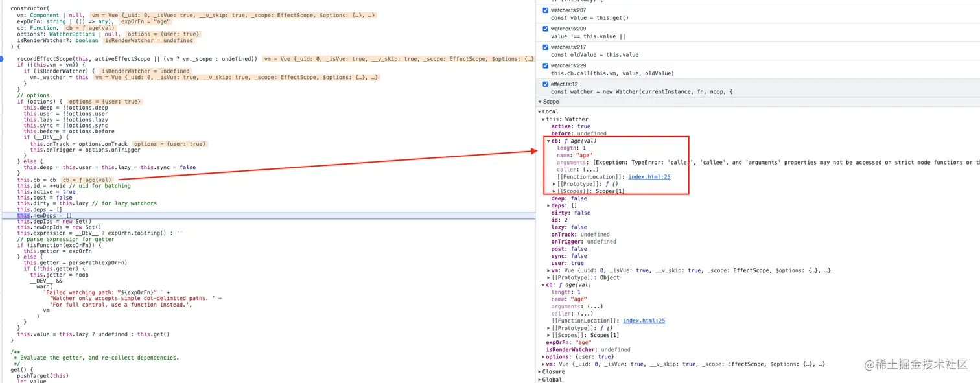Screen dimensions: 980x383
Task: Open index.html:25 link inside this.cb of Watcher
Action: click(649, 176)
